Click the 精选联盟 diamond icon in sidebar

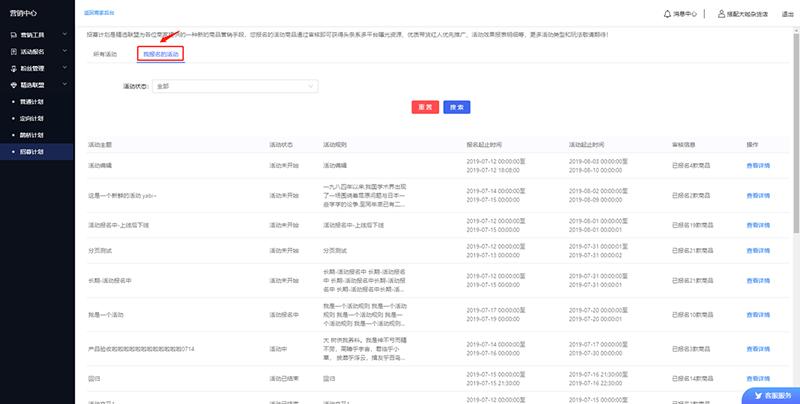12,85
